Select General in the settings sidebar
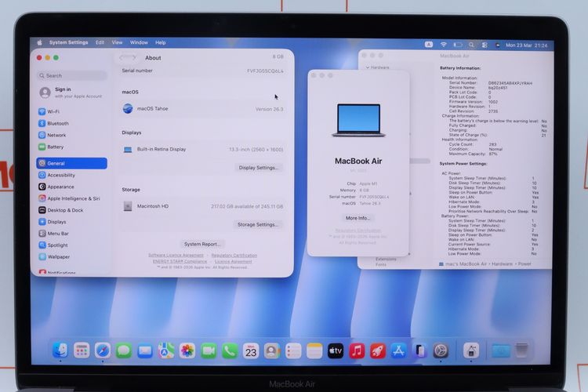Image resolution: width=588 pixels, height=392 pixels. pyautogui.click(x=71, y=163)
